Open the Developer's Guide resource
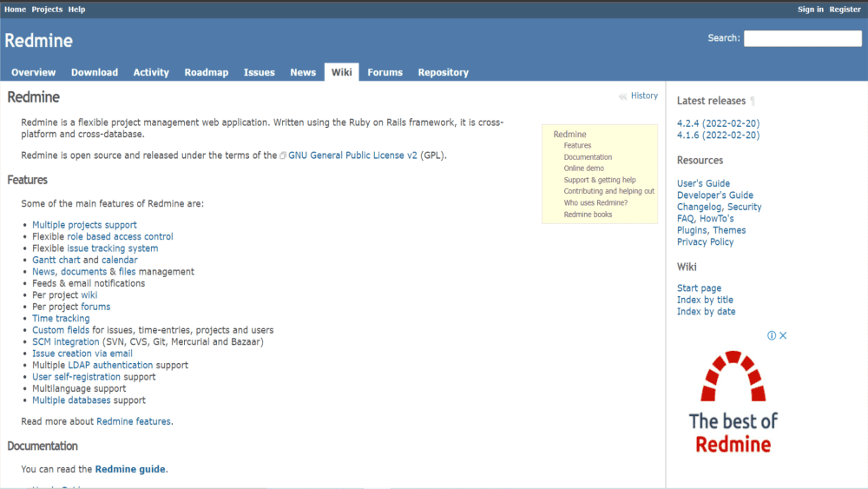868x489 pixels. point(714,195)
